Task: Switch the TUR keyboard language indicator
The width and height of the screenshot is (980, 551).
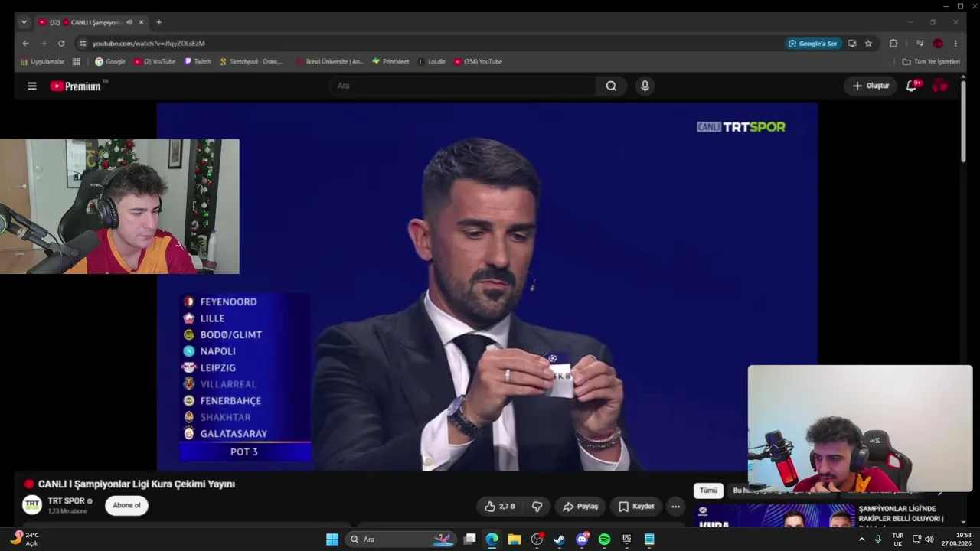Action: coord(897,540)
